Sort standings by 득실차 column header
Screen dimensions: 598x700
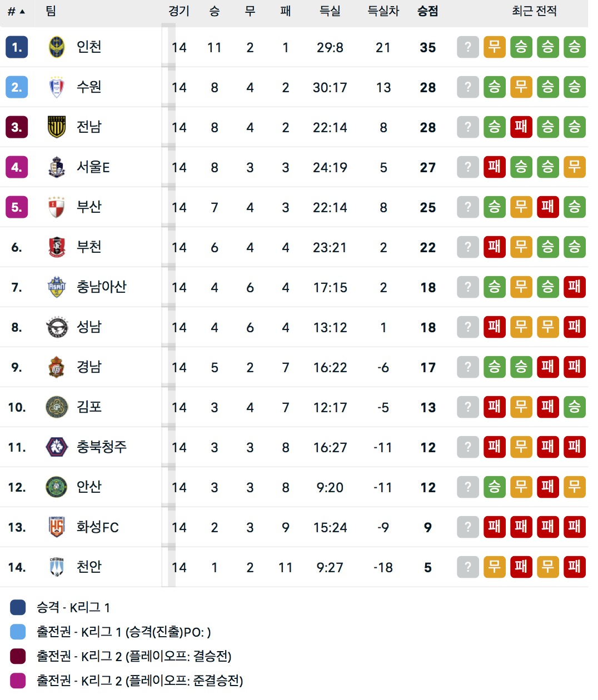coord(383,11)
